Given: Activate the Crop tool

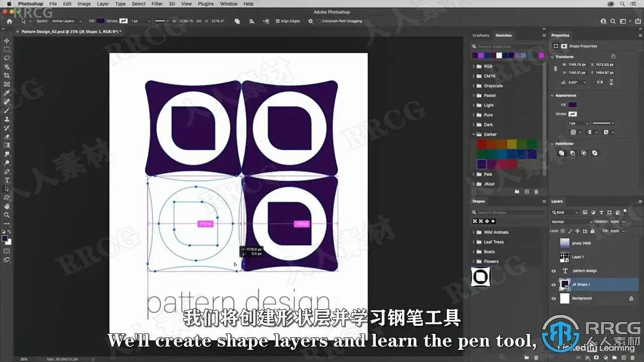Looking at the screenshot, I should pos(7,75).
